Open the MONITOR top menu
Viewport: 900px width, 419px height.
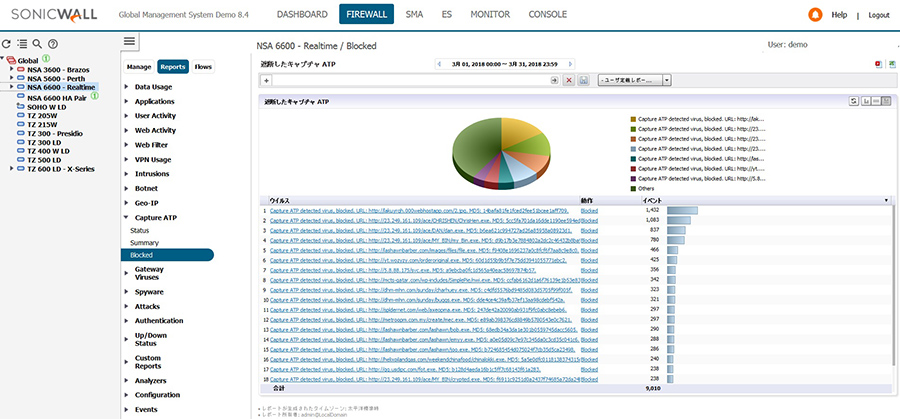(x=490, y=14)
